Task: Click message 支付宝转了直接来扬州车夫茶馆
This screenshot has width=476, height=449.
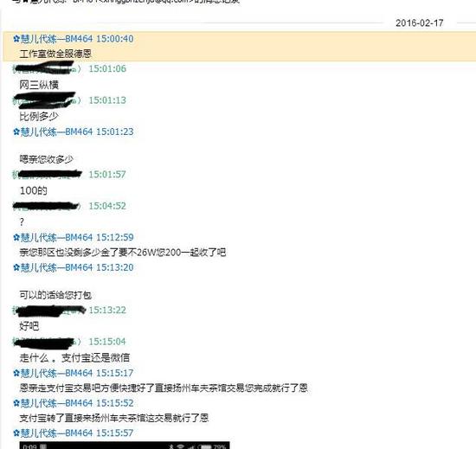Action: click(114, 419)
